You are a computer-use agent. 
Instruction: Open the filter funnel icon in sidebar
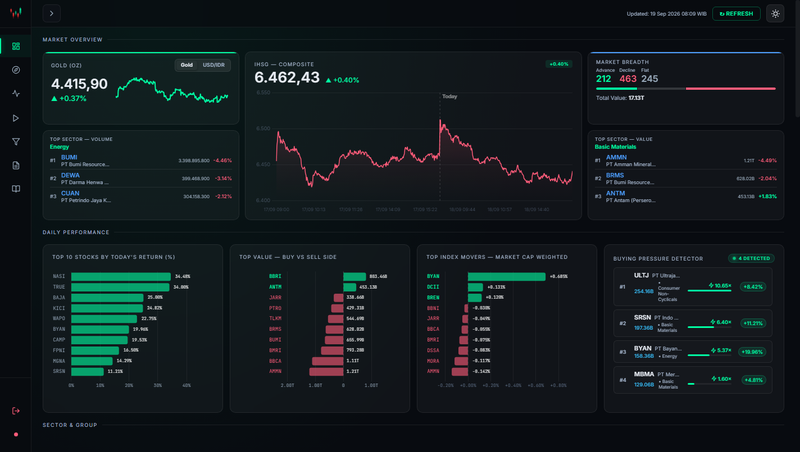[x=16, y=141]
